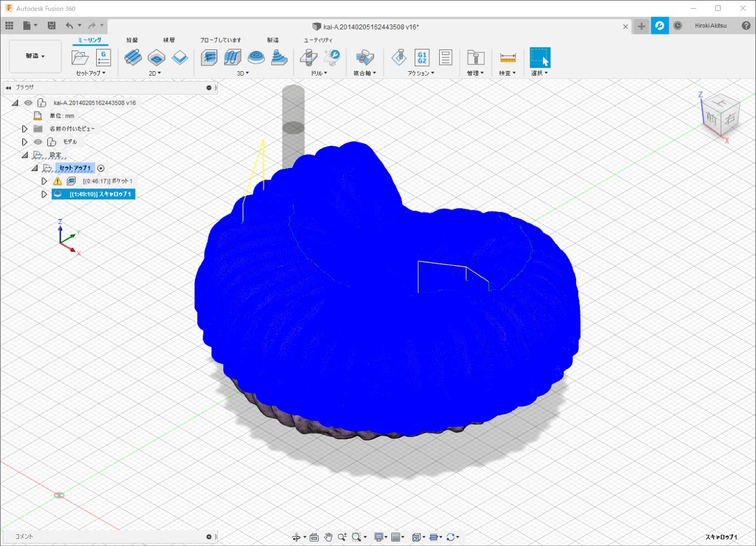Activate the セットアップ1 radio button
Image resolution: width=756 pixels, height=546 pixels.
[101, 168]
